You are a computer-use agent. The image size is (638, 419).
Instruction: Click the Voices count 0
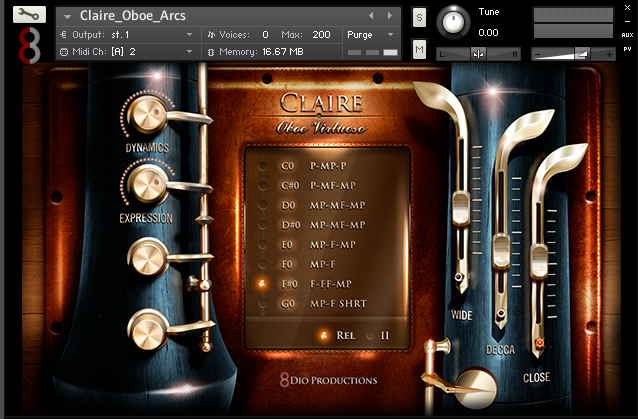265,35
